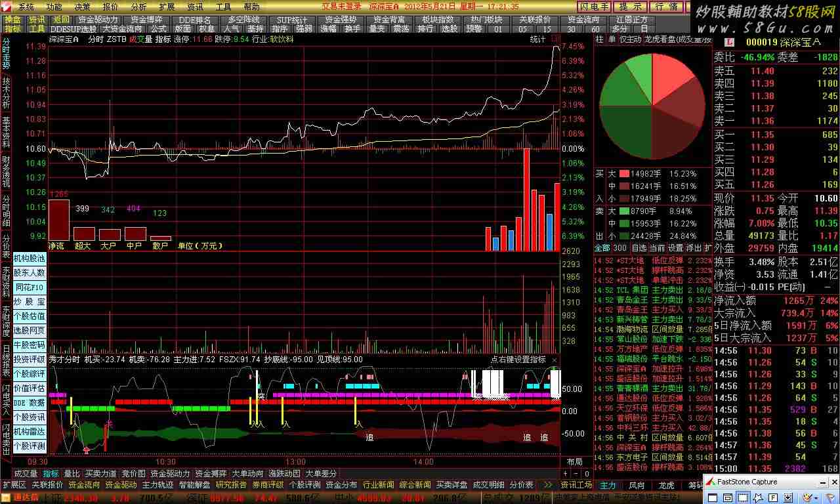Open the 财务透视 side tab

pos(6,172)
